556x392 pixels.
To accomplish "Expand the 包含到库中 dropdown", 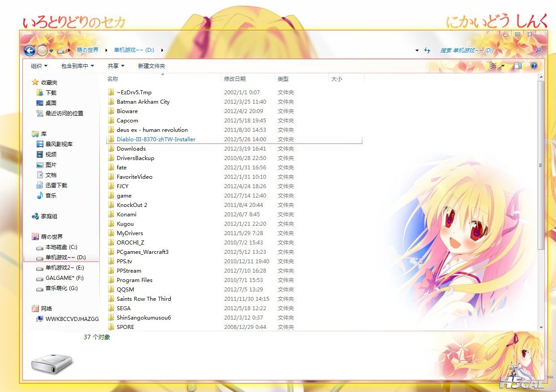I will pyautogui.click(x=77, y=66).
